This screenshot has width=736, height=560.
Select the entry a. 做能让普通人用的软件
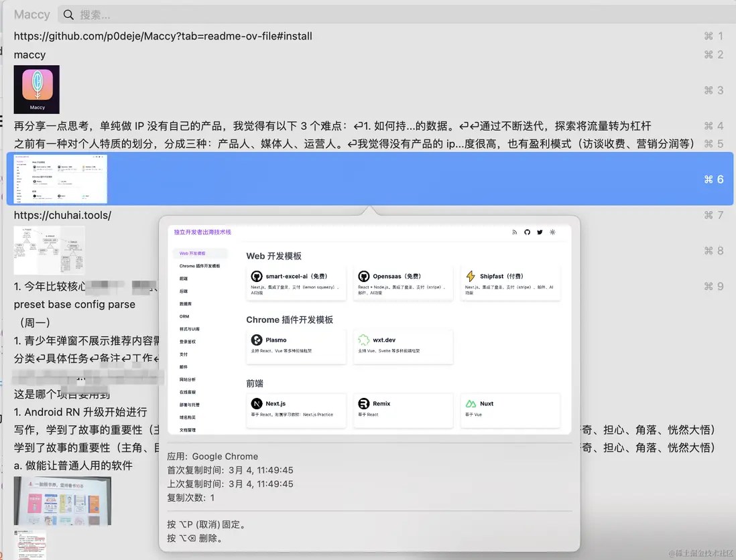point(73,466)
